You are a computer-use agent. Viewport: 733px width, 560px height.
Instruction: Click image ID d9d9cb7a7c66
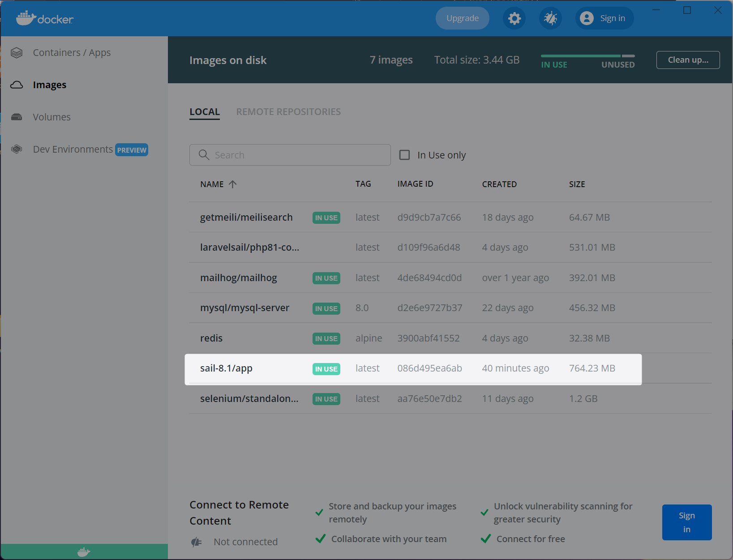point(429,218)
